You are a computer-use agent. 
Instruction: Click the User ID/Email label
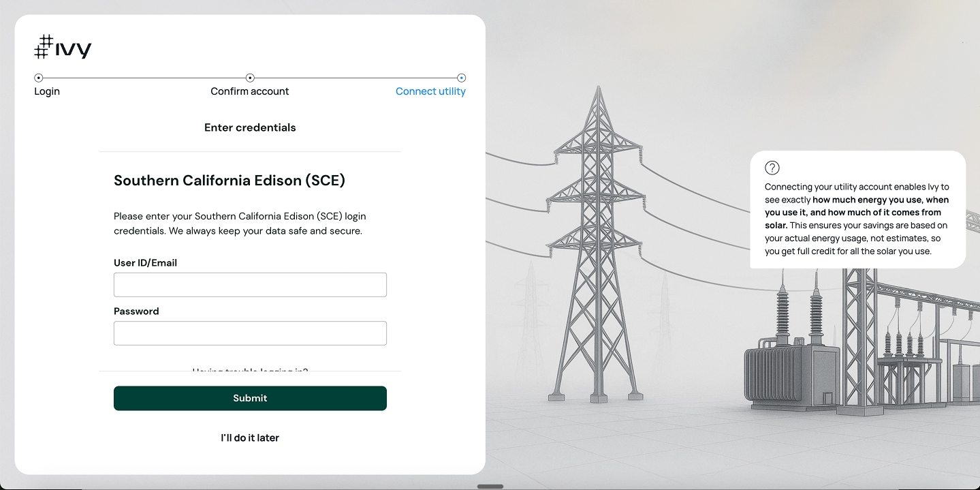pyautogui.click(x=145, y=263)
